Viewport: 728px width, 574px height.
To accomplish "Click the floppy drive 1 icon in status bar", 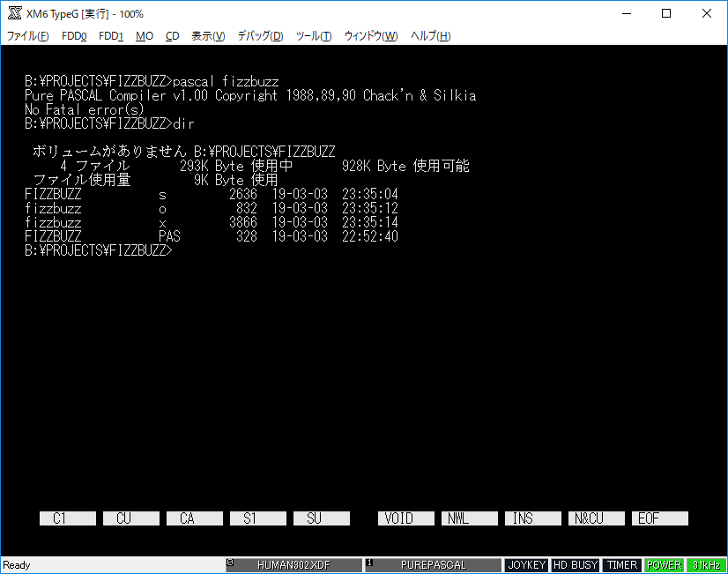I will [x=369, y=563].
